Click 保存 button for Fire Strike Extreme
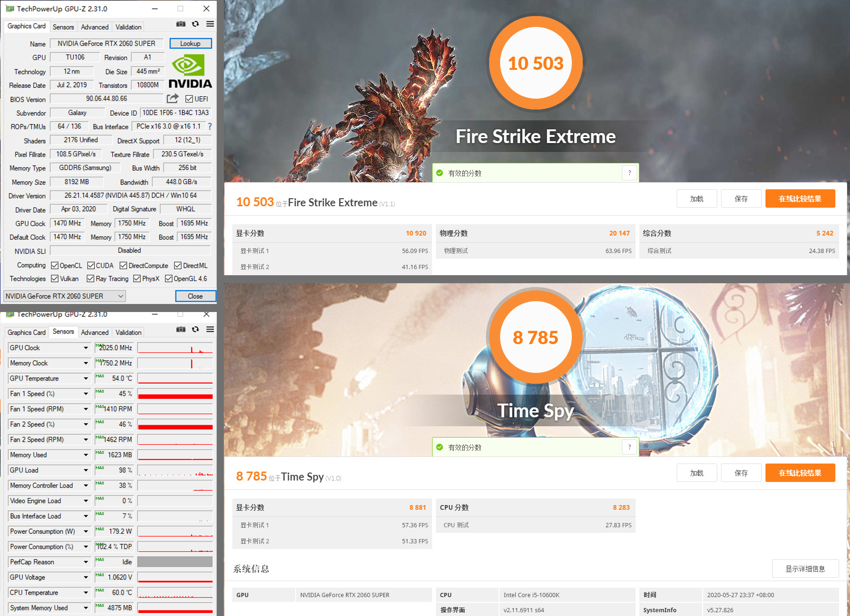 click(x=741, y=199)
